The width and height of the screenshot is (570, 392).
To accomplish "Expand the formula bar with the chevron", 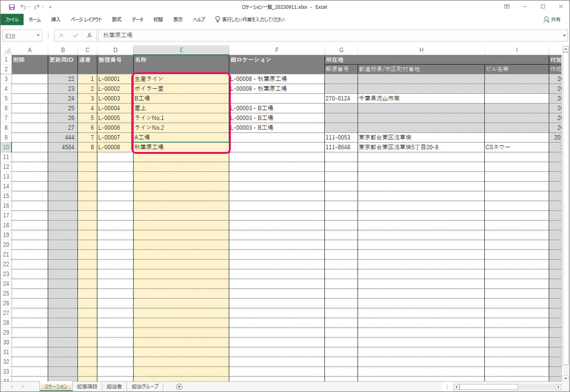I will pos(564,35).
